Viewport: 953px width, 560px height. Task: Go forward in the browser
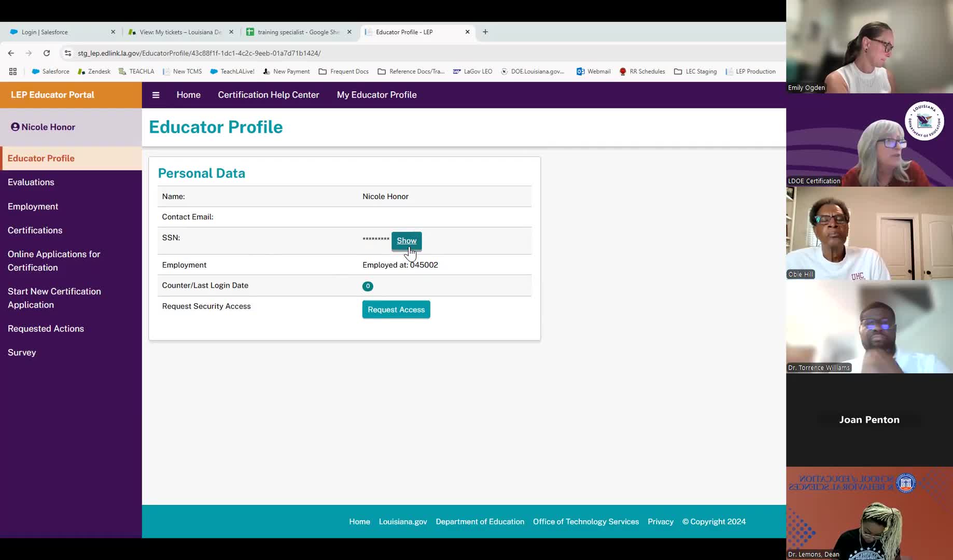(29, 53)
